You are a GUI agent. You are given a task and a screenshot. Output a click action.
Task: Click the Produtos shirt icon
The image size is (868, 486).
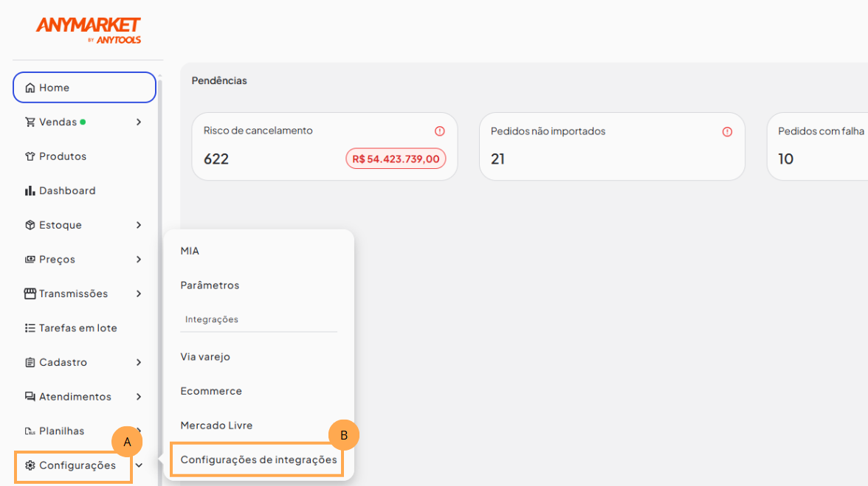pos(30,156)
